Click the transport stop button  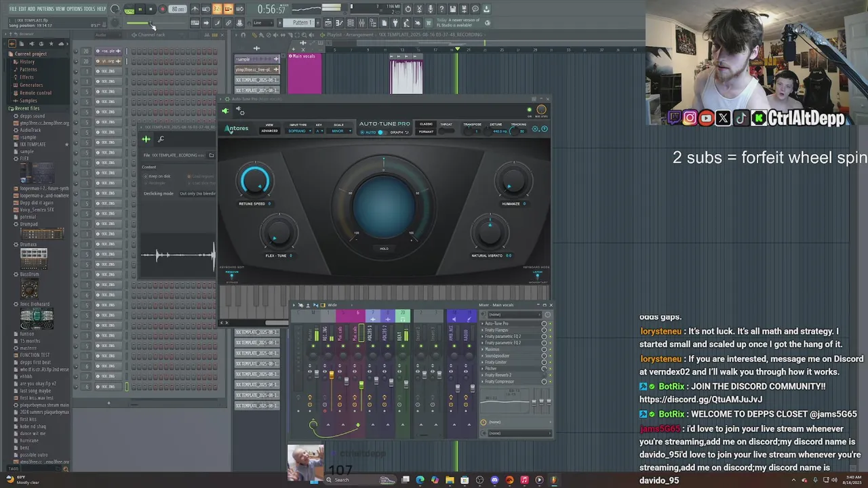151,9
